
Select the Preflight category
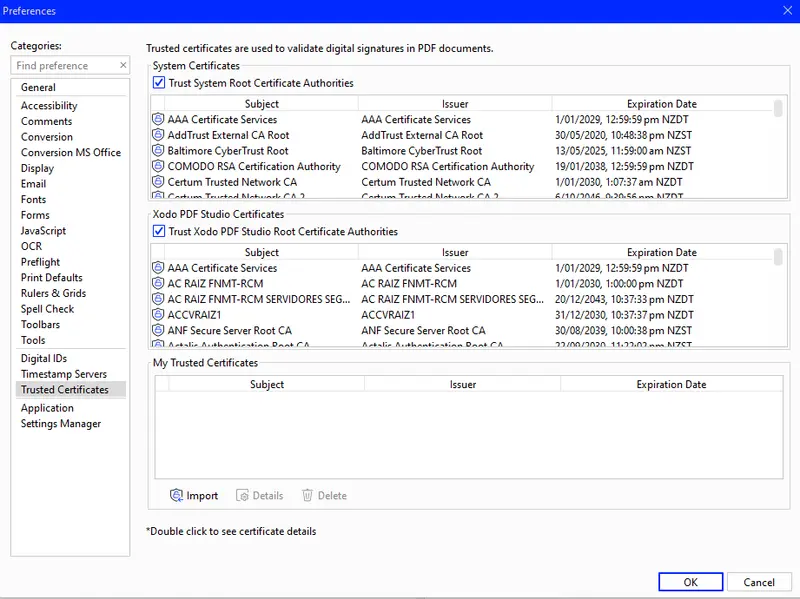(40, 262)
